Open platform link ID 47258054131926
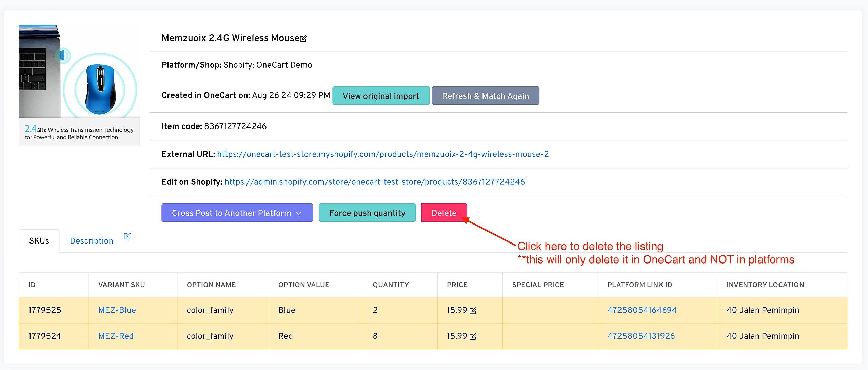This screenshot has height=370, width=868. [641, 336]
